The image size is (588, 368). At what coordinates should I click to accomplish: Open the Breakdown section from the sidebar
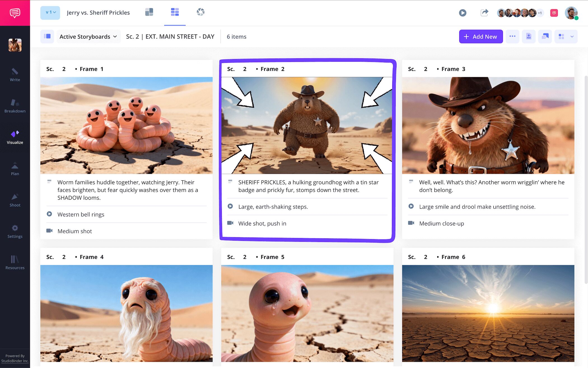(x=15, y=106)
